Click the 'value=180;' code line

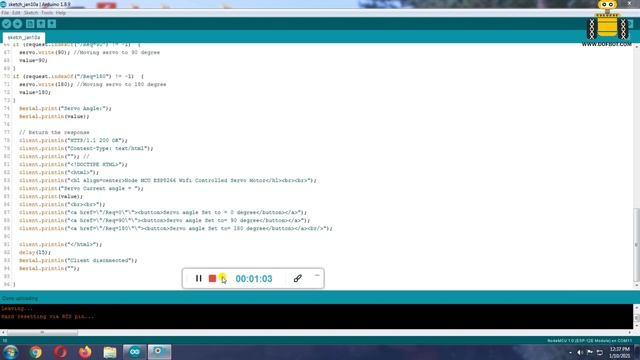pyautogui.click(x=35, y=92)
